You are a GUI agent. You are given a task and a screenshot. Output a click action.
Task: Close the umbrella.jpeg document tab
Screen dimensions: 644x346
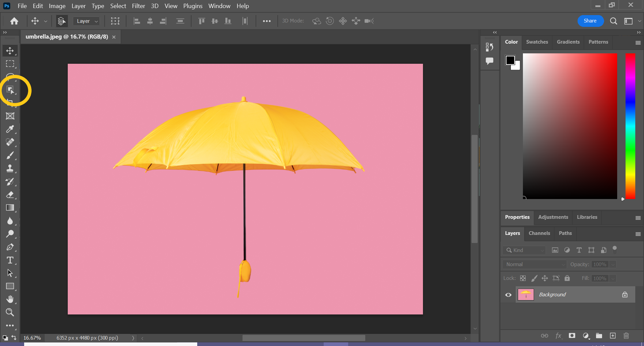click(x=114, y=37)
